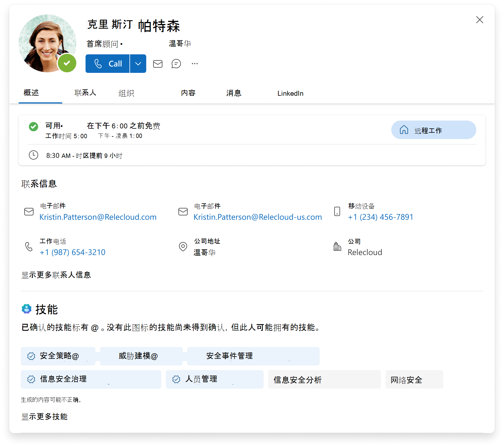This screenshot has width=504, height=447.
Task: Click the phone handset icon beside 工作电话
Action: [x=29, y=247]
